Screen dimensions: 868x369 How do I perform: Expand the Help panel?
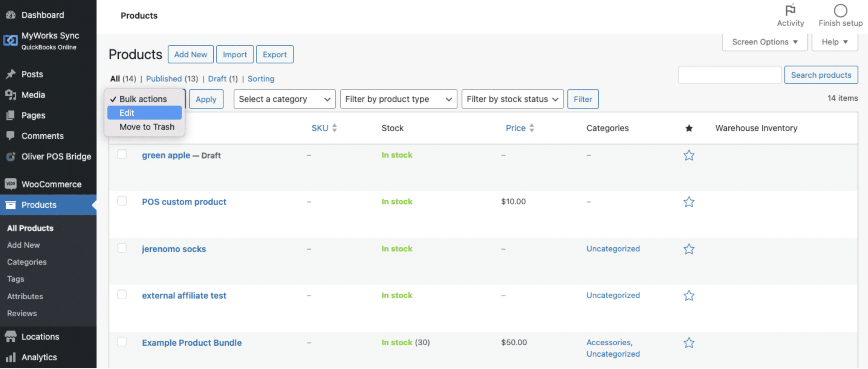click(x=835, y=42)
